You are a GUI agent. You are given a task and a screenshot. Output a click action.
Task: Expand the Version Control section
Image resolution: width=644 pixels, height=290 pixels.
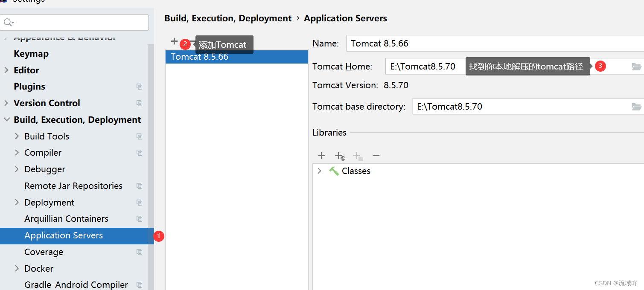tap(6, 103)
